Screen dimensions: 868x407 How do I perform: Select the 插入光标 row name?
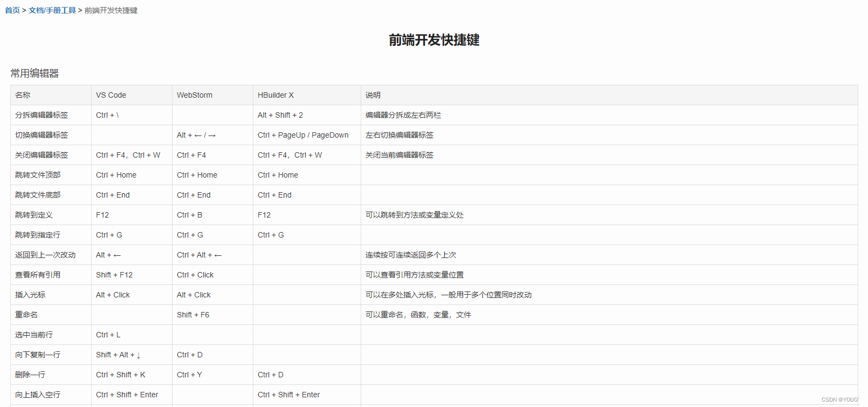tap(30, 295)
